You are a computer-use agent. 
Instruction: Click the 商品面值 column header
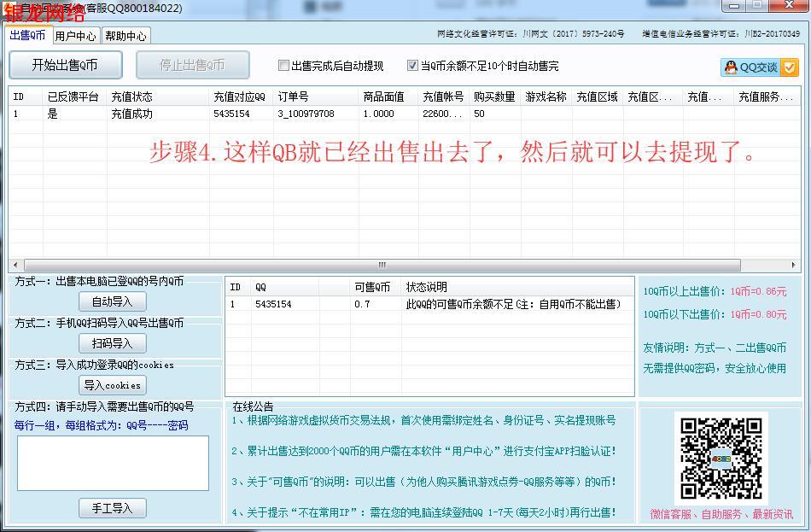click(388, 96)
